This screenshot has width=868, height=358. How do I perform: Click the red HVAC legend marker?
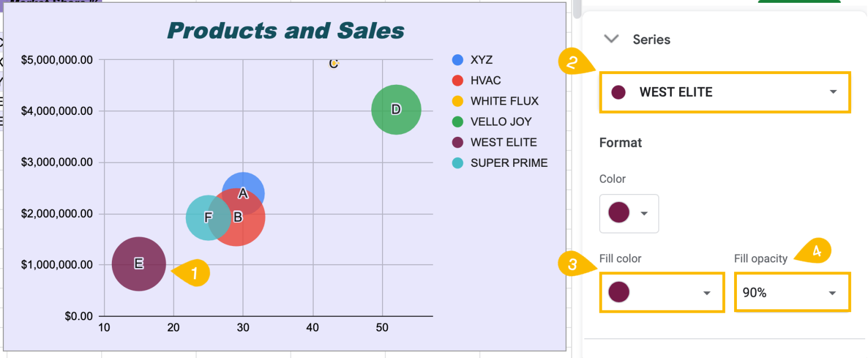point(458,80)
